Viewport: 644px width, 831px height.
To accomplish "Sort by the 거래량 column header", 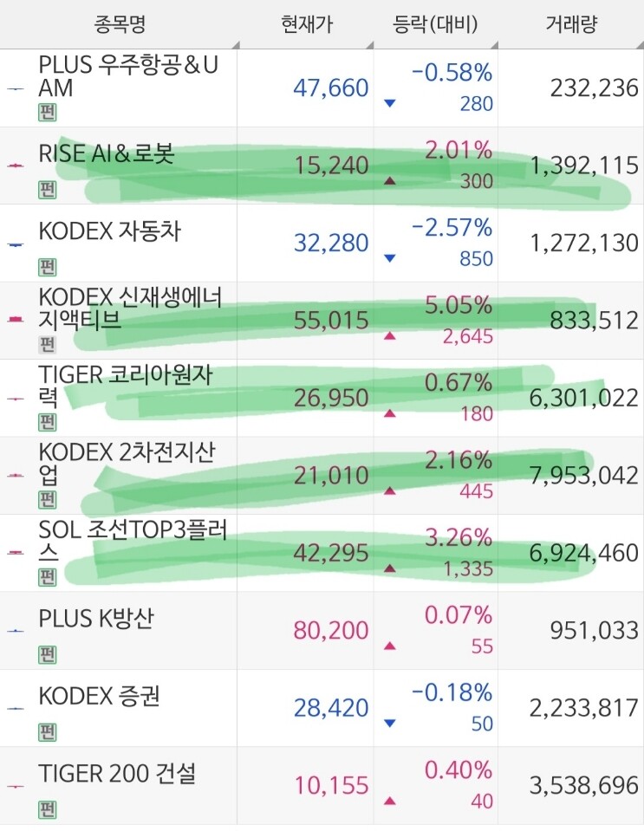I will pos(571,24).
